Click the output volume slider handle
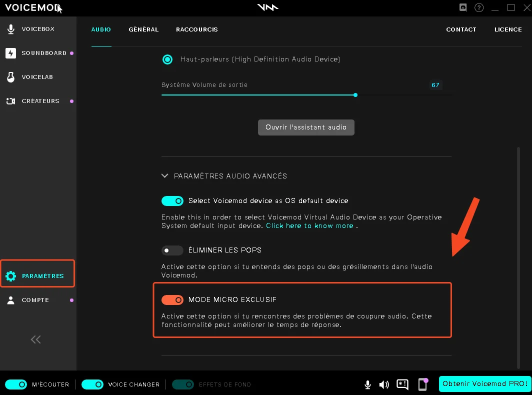This screenshot has width=532, height=395. click(x=355, y=95)
